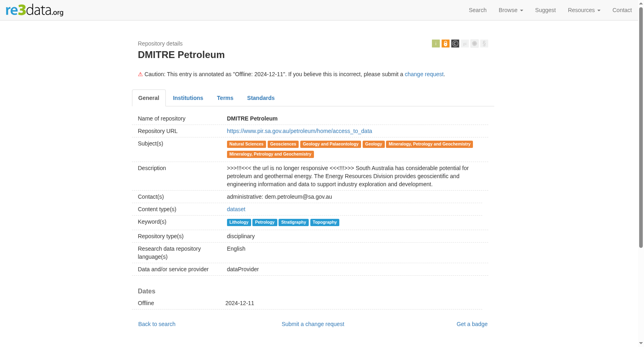Click the contact email dem.petroleum@sa.gov.au

[x=298, y=197]
